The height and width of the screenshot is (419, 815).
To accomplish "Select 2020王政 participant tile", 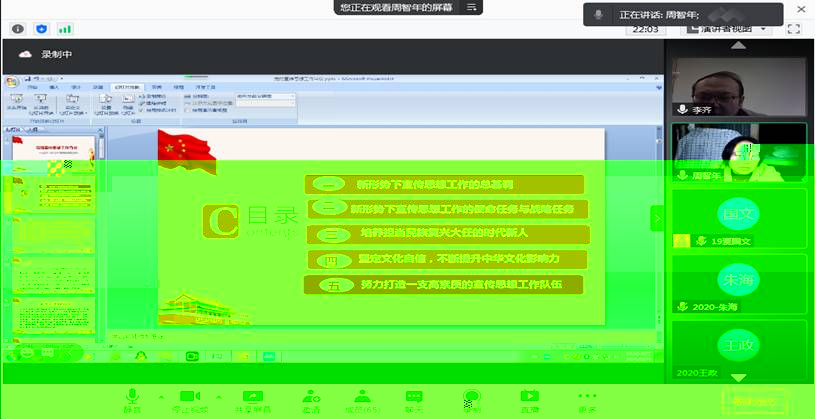I will pos(739,350).
